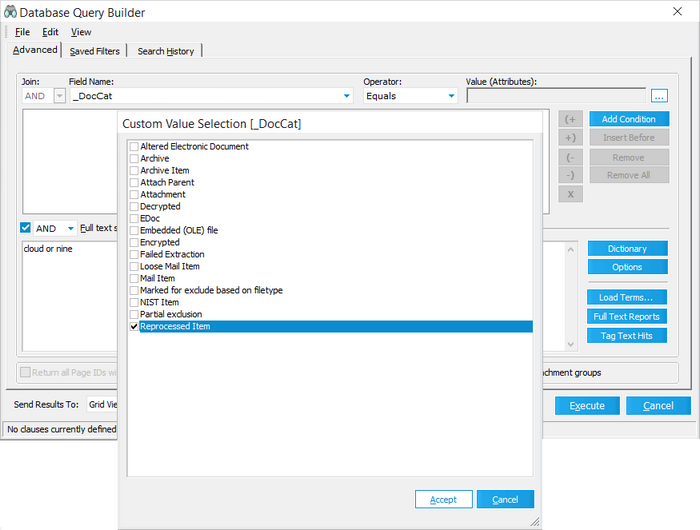Screen dimensions: 700x530
Task: Tick the Attach Parent checkbox
Action: tap(134, 183)
